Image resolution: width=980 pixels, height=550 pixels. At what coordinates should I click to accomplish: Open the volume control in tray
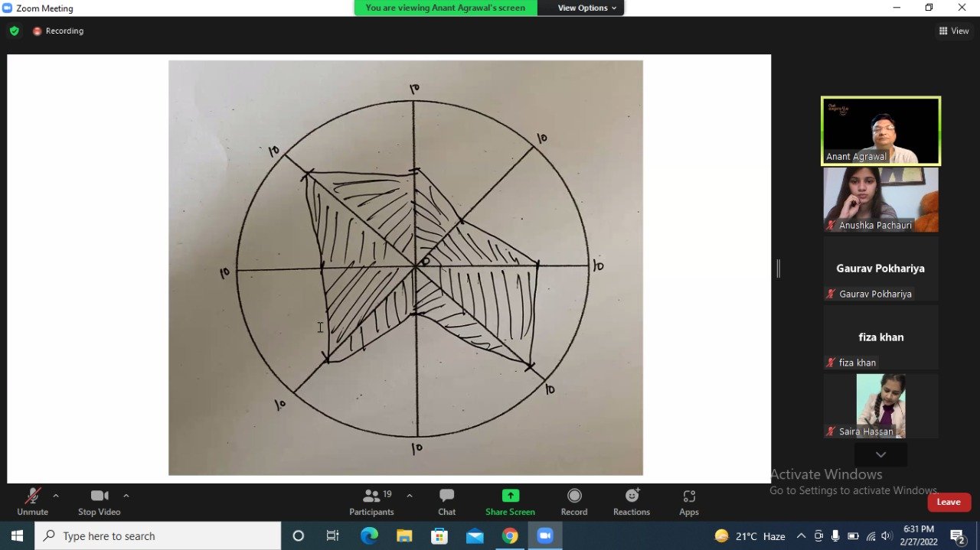point(887,536)
